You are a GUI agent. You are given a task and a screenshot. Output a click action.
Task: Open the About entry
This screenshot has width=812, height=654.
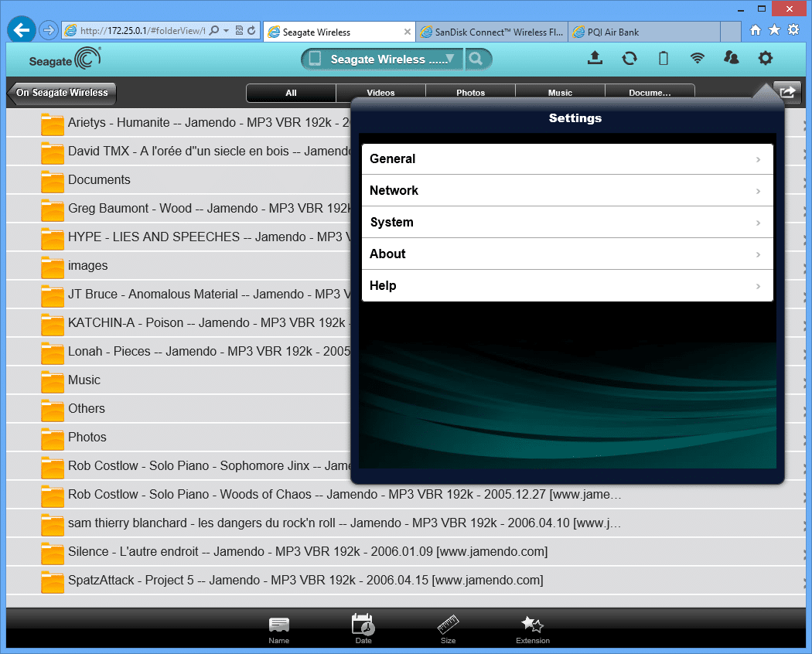click(x=568, y=254)
